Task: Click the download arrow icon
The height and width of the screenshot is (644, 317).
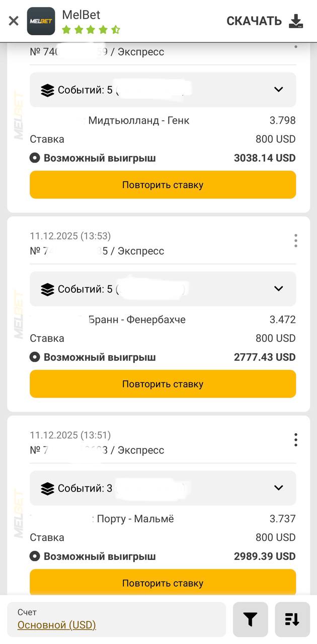Action: click(296, 21)
